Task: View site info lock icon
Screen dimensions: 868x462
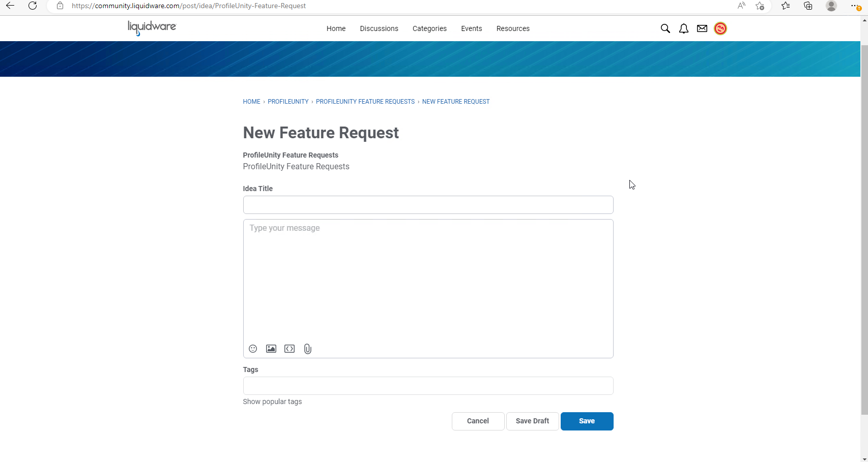Action: [60, 6]
